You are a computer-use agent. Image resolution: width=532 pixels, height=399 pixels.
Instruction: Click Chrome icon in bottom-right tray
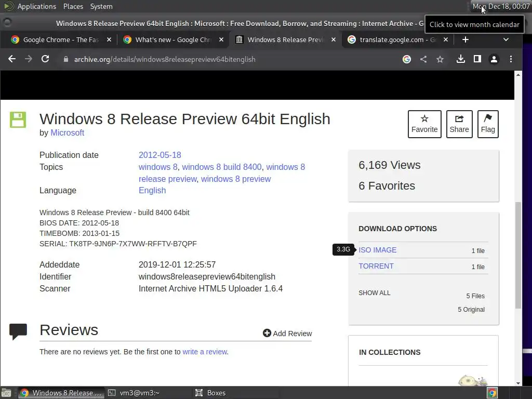[x=492, y=393]
